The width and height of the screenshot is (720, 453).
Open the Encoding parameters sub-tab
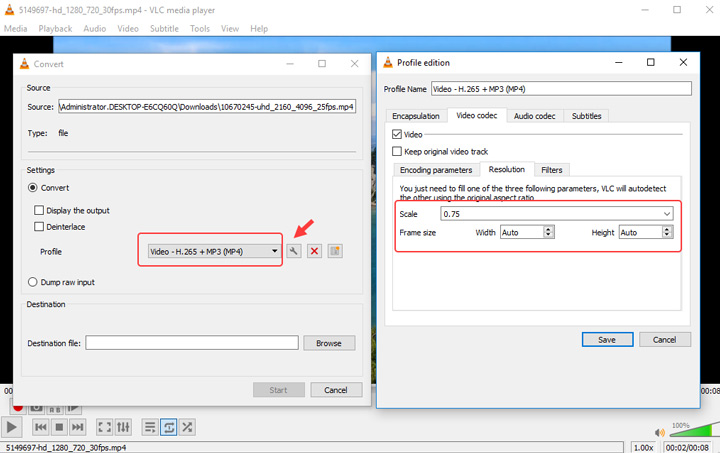pos(436,170)
